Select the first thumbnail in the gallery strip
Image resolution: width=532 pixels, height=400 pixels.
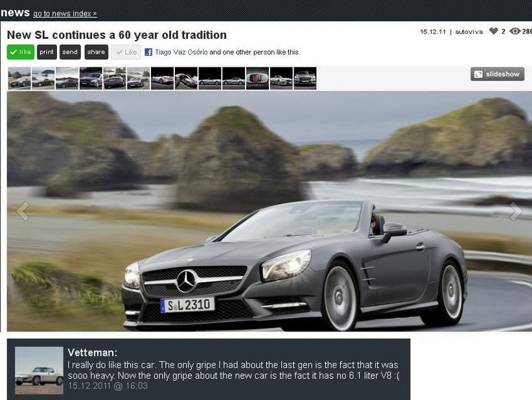click(19, 78)
